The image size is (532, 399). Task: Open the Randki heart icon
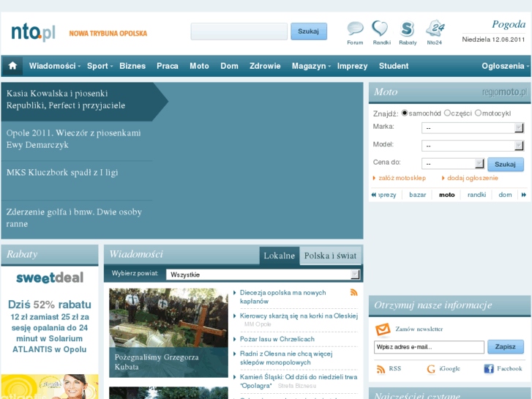point(380,29)
